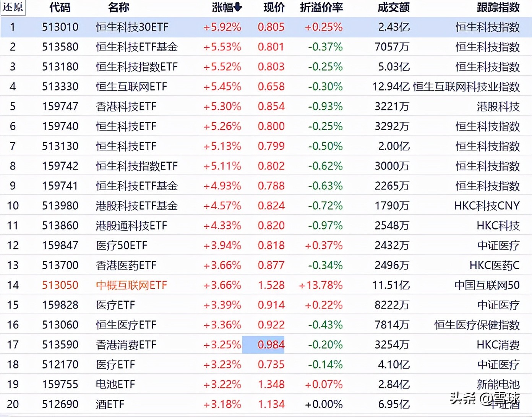Viewport: 532px width, 417px height.
Task: Click the 跟踪指数 column header
Action: point(498,8)
